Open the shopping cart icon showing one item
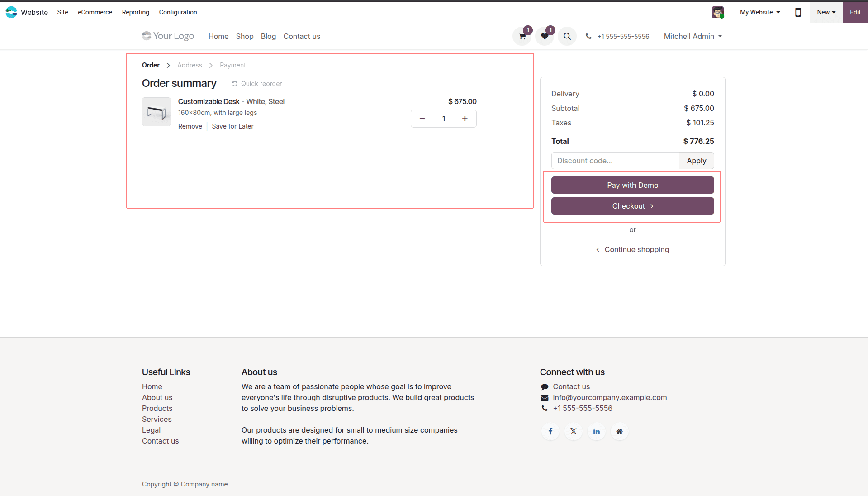Image resolution: width=868 pixels, height=496 pixels. (x=522, y=36)
